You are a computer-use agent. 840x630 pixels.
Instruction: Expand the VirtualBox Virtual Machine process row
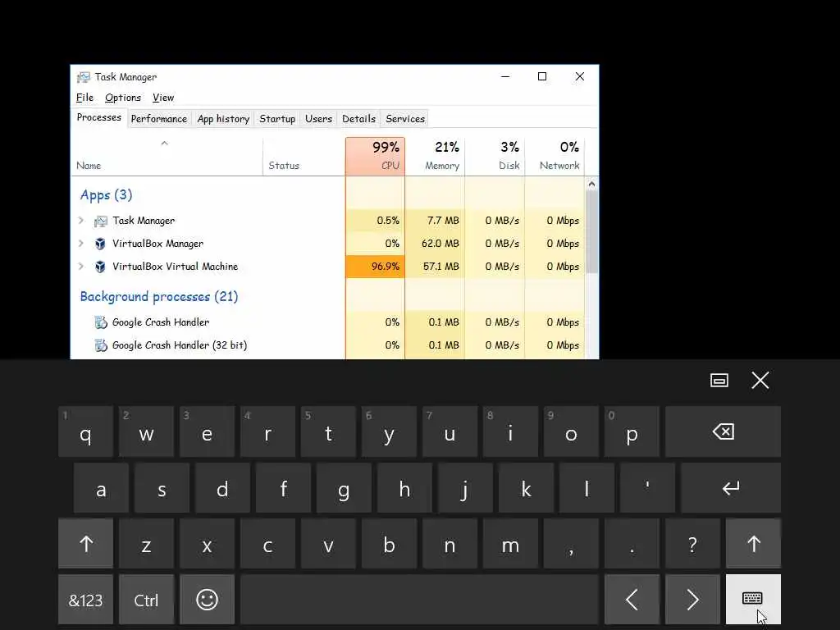pos(81,267)
